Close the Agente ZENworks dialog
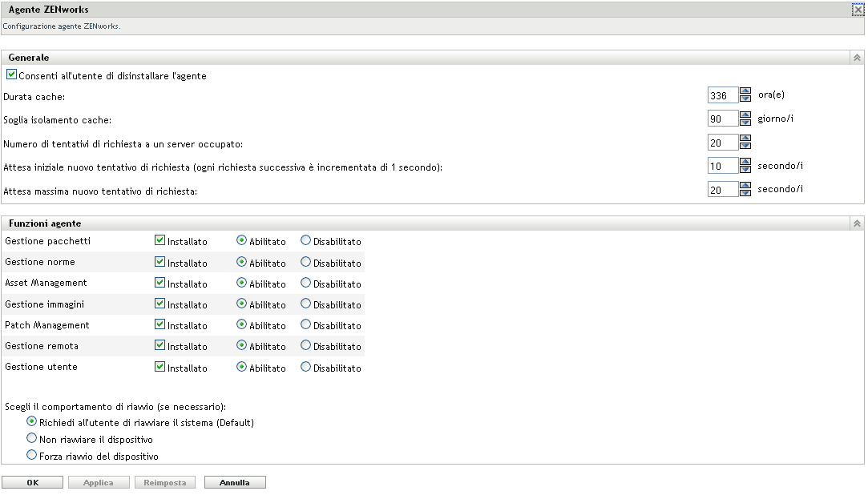 tap(858, 10)
